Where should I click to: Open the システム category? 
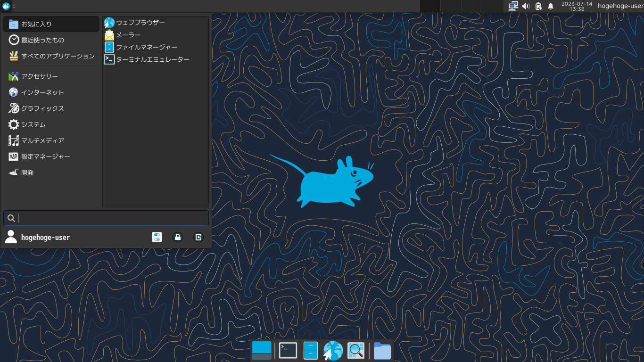(x=51, y=124)
